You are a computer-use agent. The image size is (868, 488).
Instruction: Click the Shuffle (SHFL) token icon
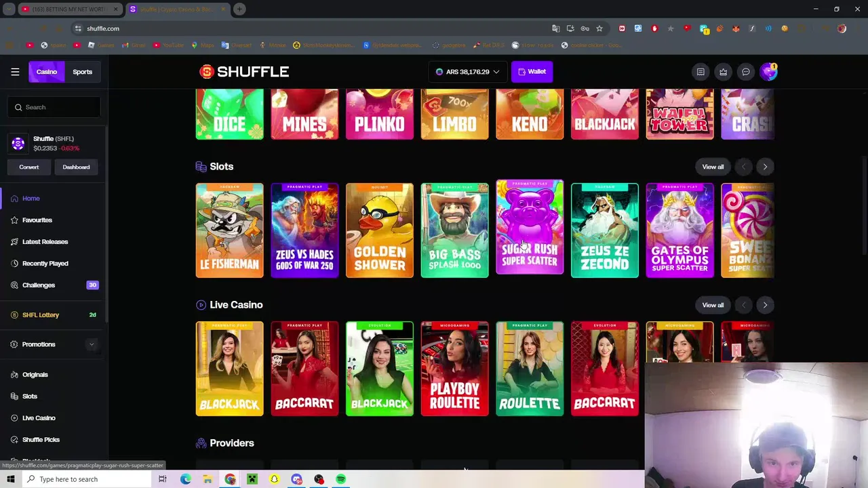pos(18,144)
